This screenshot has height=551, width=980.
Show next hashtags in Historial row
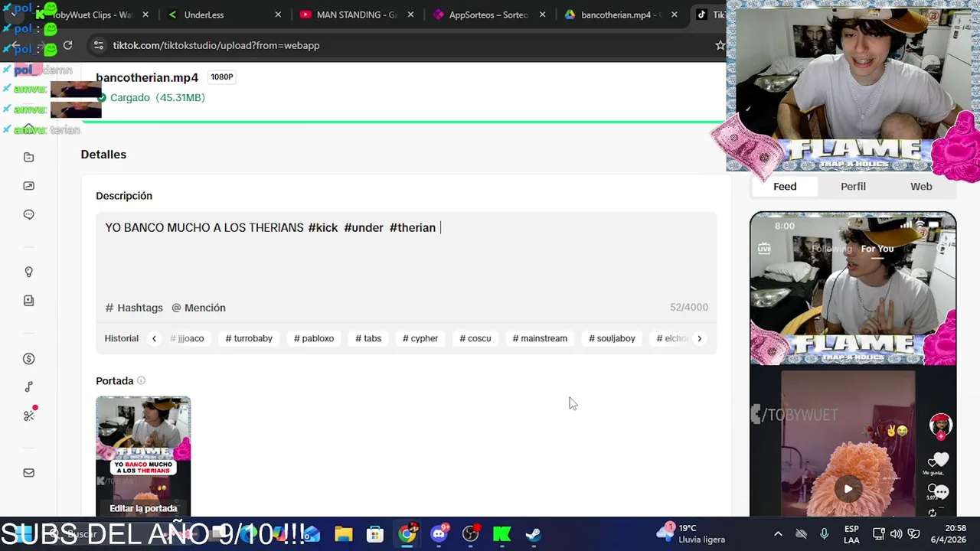(x=699, y=338)
